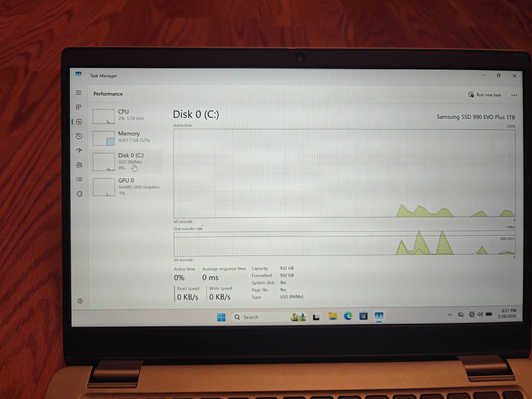
Task: Show hidden icons in system tray
Action: 450,315
